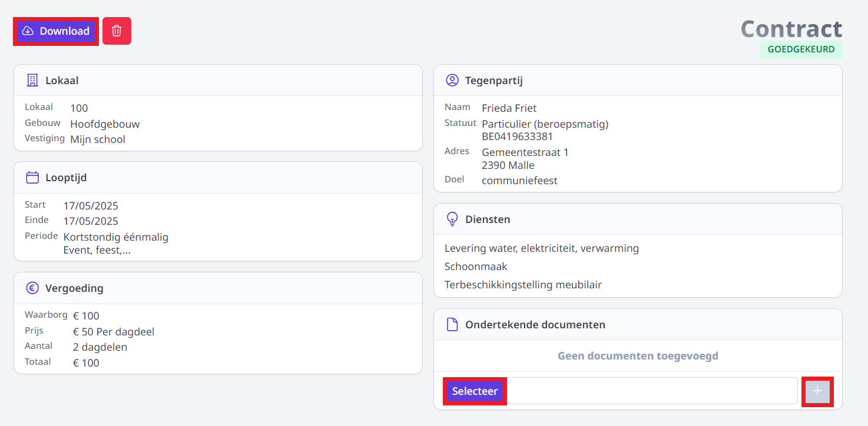Select a file with the Selecteer button
Viewport: 868px width, 426px height.
pos(475,391)
